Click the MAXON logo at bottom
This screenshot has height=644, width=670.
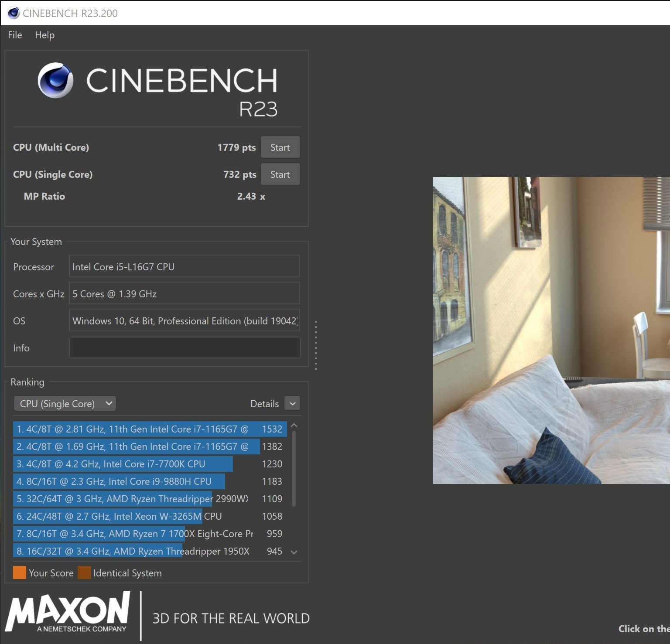pos(68,612)
